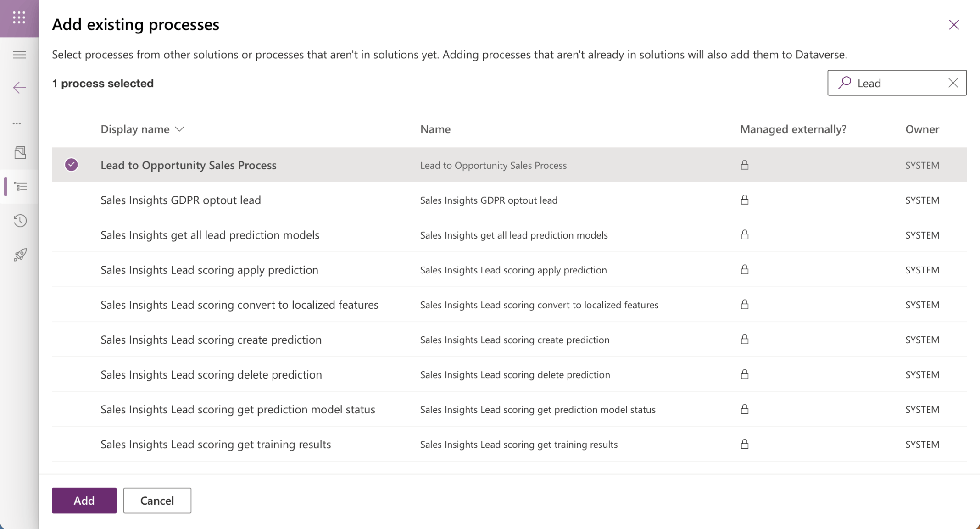This screenshot has width=980, height=529.
Task: Click the search magnifier icon
Action: tap(844, 83)
